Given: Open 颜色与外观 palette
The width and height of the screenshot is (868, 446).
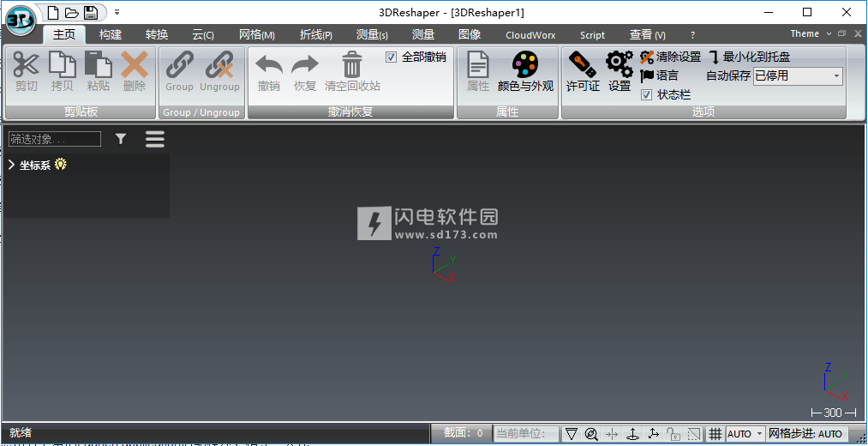Looking at the screenshot, I should click(525, 64).
